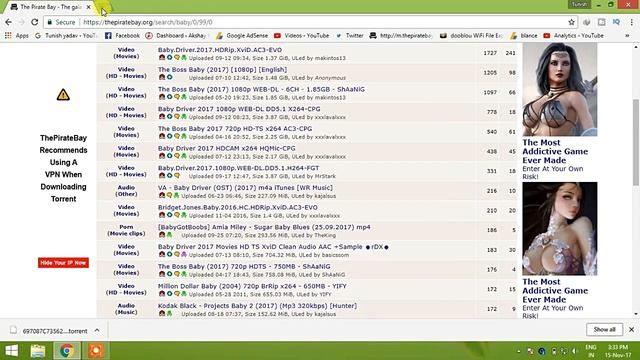Click volume icon in system tray
Viewport: 640px width, 360px height.
click(575, 351)
